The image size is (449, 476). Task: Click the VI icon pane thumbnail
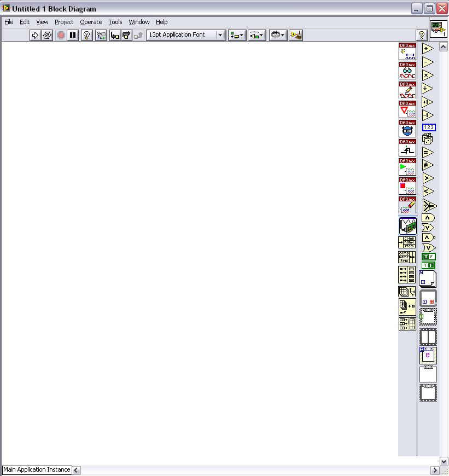439,29
